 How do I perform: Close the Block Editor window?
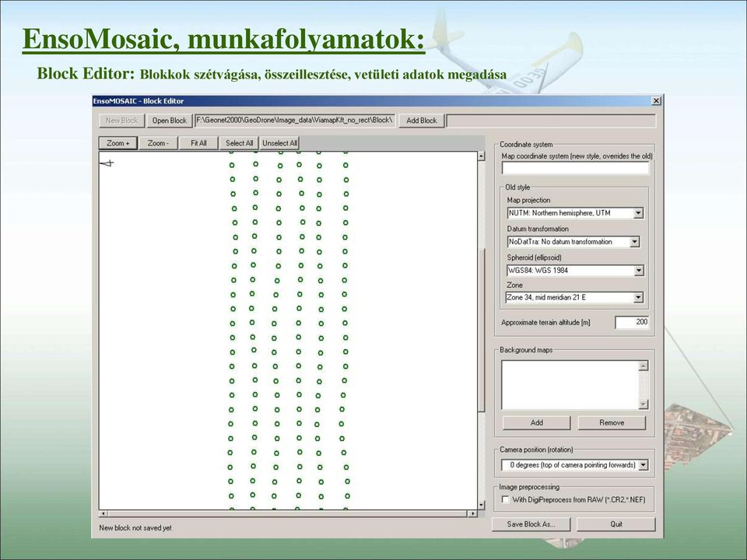[x=656, y=100]
